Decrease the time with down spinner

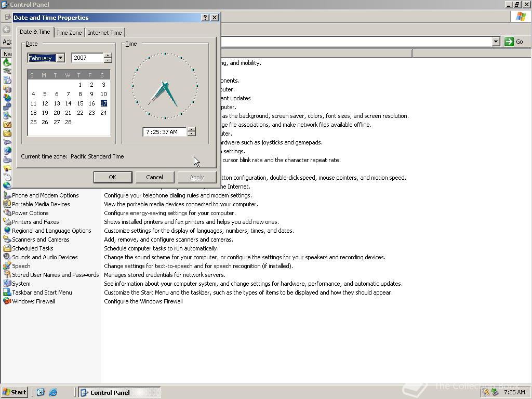(192, 134)
